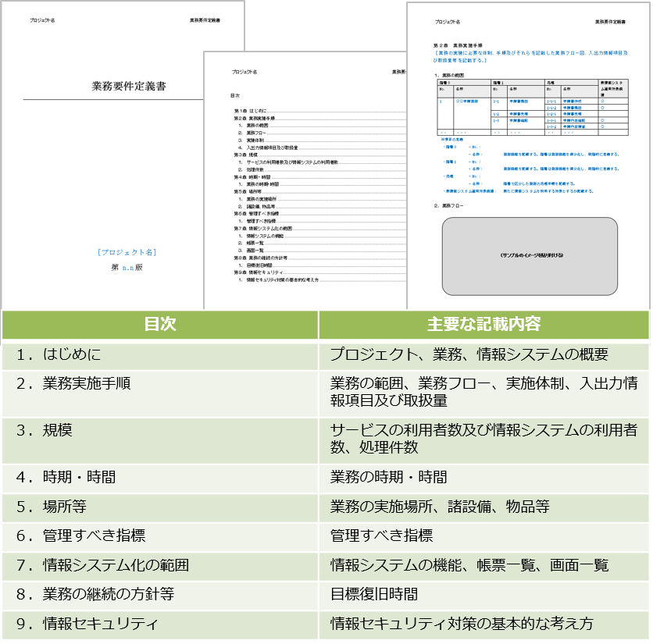Select the 9. 情報セキュリティ row cell
653x644 pixels.
[160, 624]
